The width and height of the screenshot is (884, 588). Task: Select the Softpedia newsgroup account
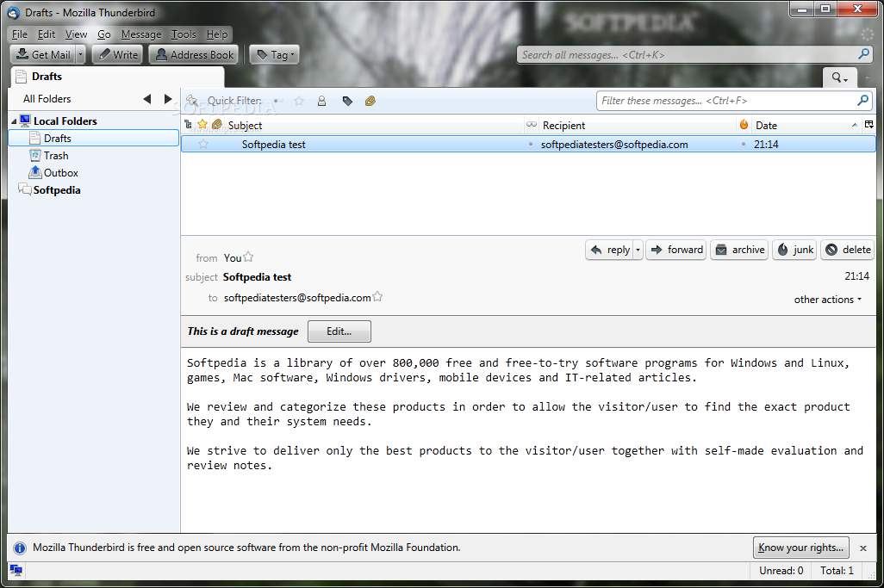click(x=56, y=189)
